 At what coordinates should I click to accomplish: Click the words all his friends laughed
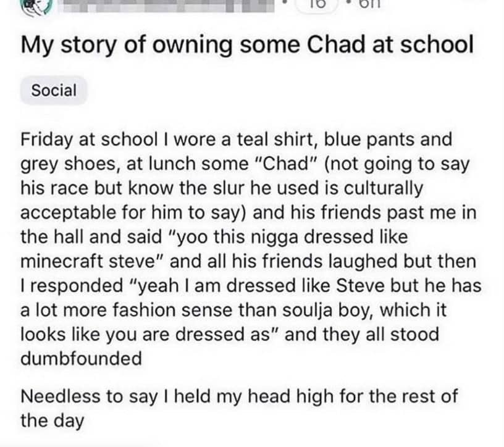(304, 262)
